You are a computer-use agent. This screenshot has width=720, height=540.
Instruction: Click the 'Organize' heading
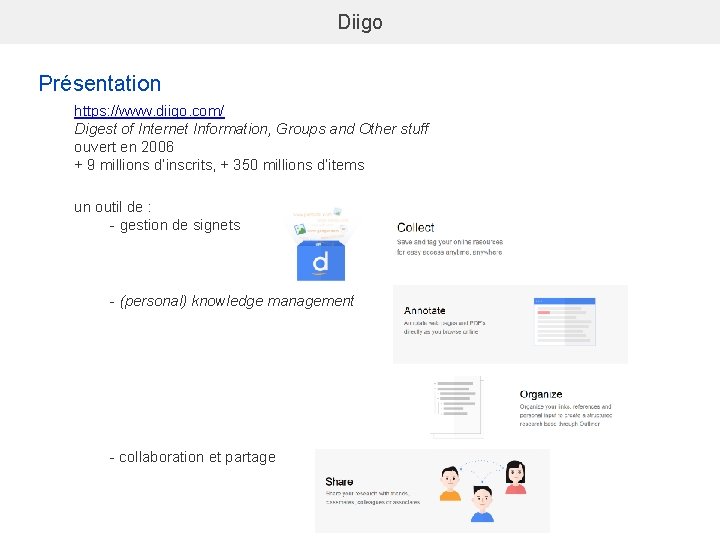click(x=541, y=394)
